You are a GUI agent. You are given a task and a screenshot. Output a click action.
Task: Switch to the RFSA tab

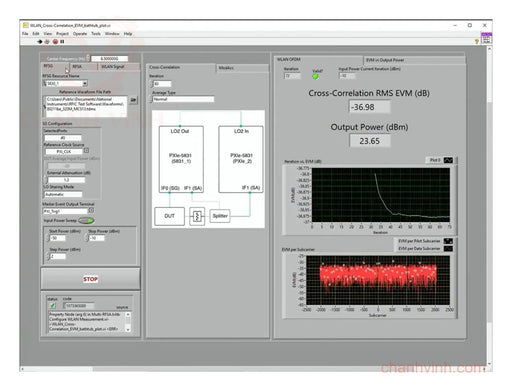(x=83, y=67)
